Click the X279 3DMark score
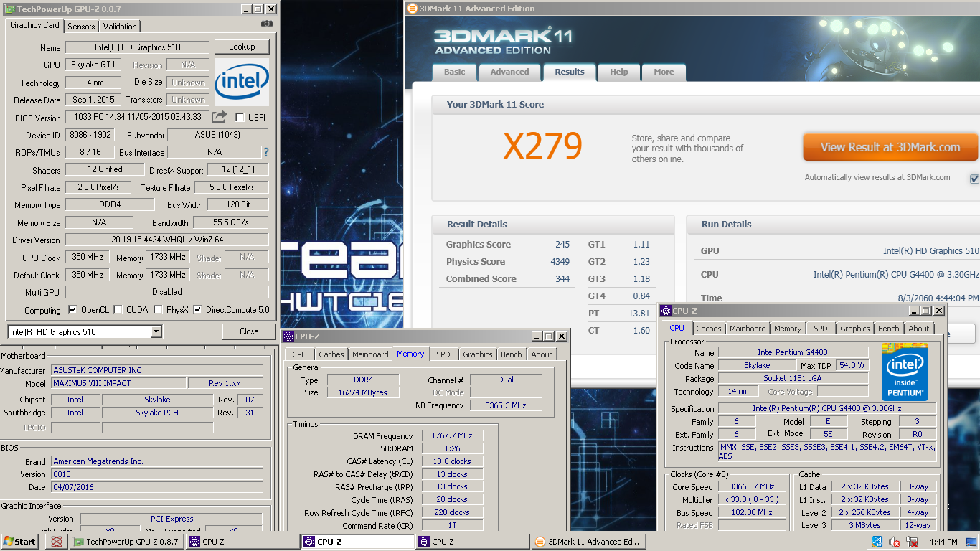The image size is (980, 551). (x=542, y=146)
